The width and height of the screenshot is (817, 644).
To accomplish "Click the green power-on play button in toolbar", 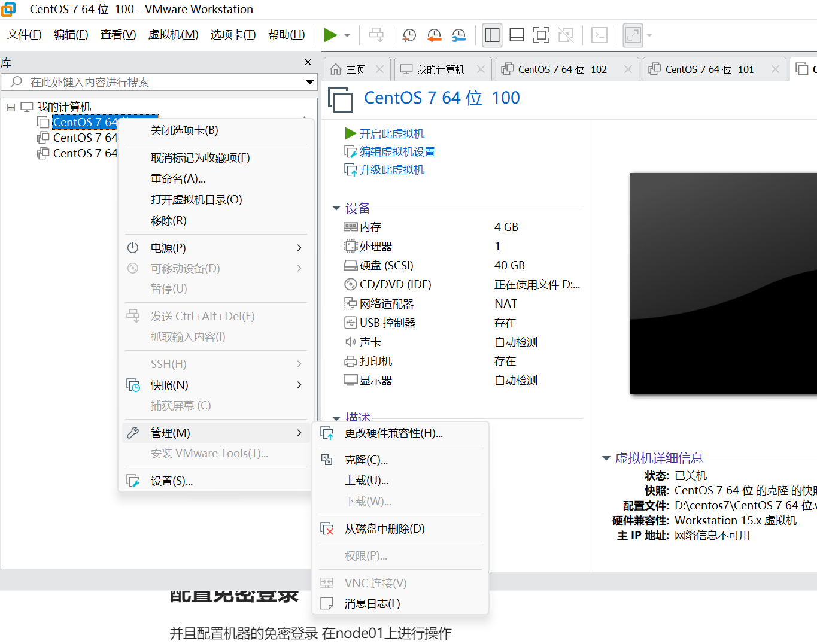I will click(330, 35).
